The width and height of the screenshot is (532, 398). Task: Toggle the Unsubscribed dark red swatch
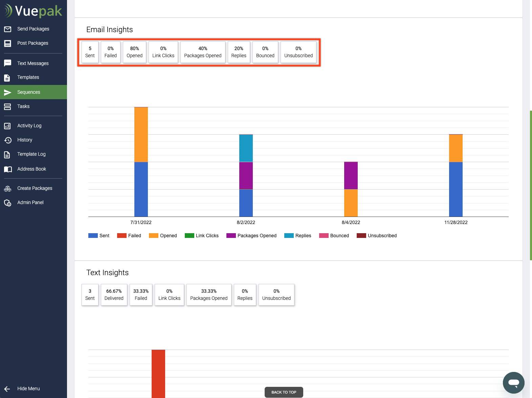pos(361,236)
